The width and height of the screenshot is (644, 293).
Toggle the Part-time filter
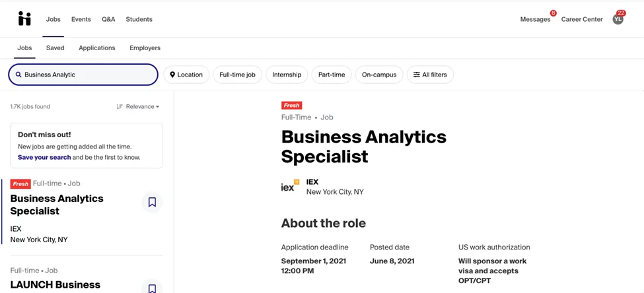pos(331,75)
